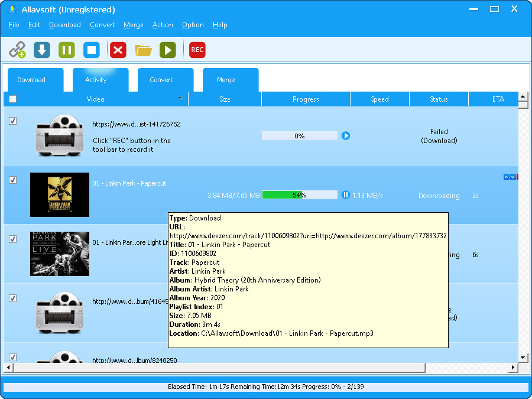Start recording with the red REC icon

point(197,50)
